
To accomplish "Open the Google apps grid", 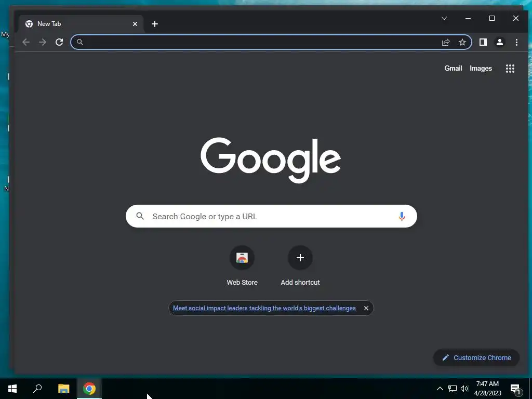I will tap(510, 69).
